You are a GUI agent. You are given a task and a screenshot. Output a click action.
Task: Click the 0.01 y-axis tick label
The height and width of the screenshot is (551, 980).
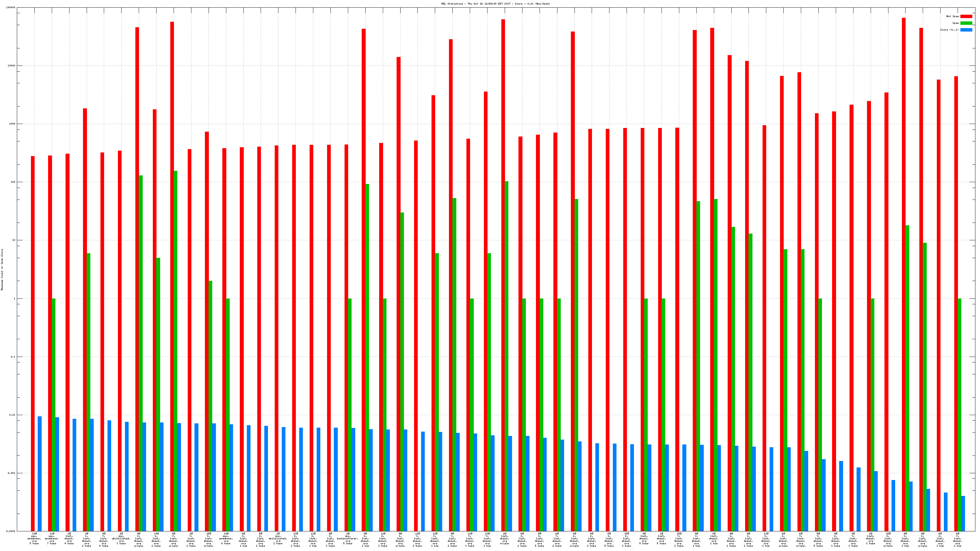pos(12,415)
